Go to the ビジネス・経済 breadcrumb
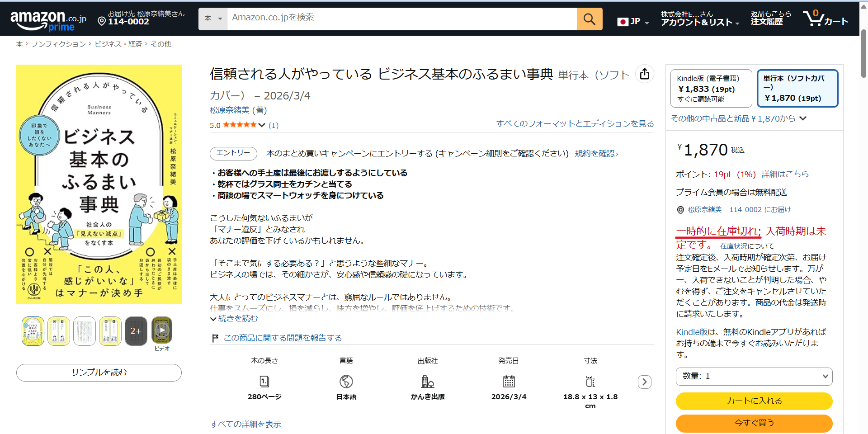Screen dimensions: 868x434 [x=118, y=44]
